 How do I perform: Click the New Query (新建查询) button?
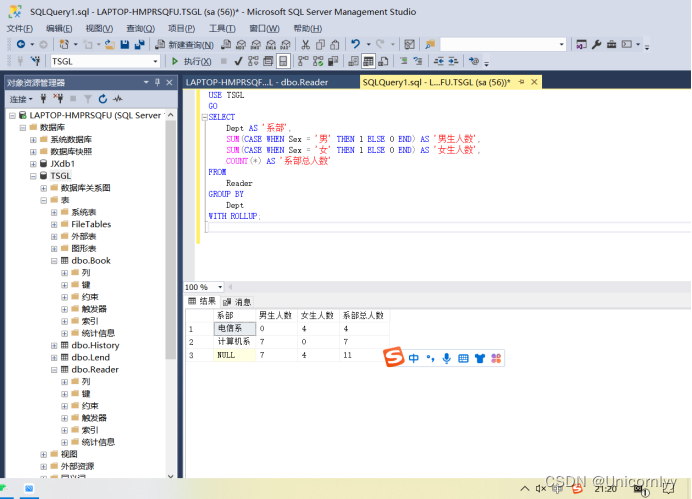coord(184,45)
